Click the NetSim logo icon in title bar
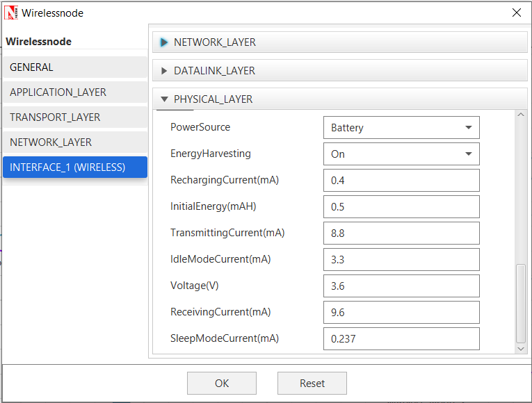Image resolution: width=532 pixels, height=403 pixels. pos(12,13)
